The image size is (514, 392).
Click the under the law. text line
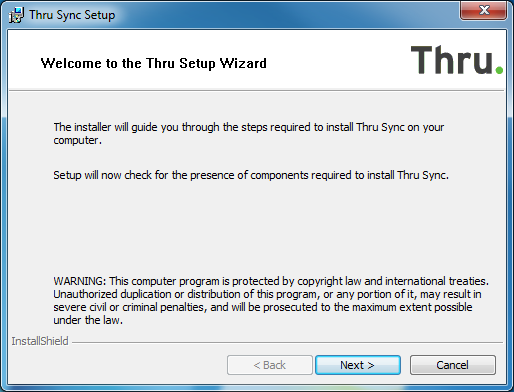88,320
